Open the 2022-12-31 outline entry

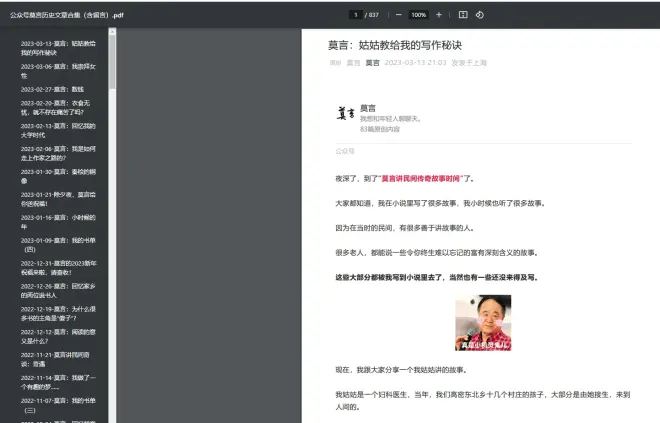[59, 268]
